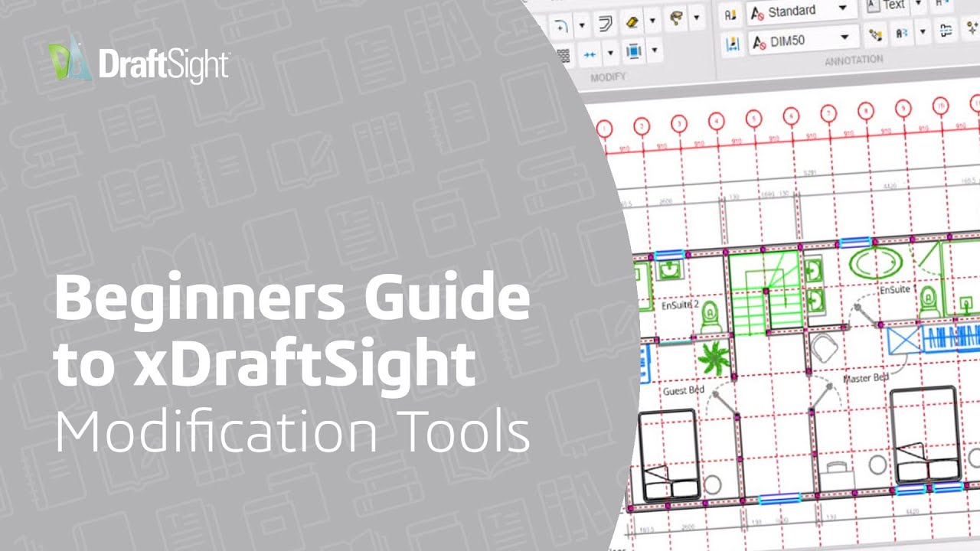Select the Erase tool (eraser icon)

tap(632, 22)
